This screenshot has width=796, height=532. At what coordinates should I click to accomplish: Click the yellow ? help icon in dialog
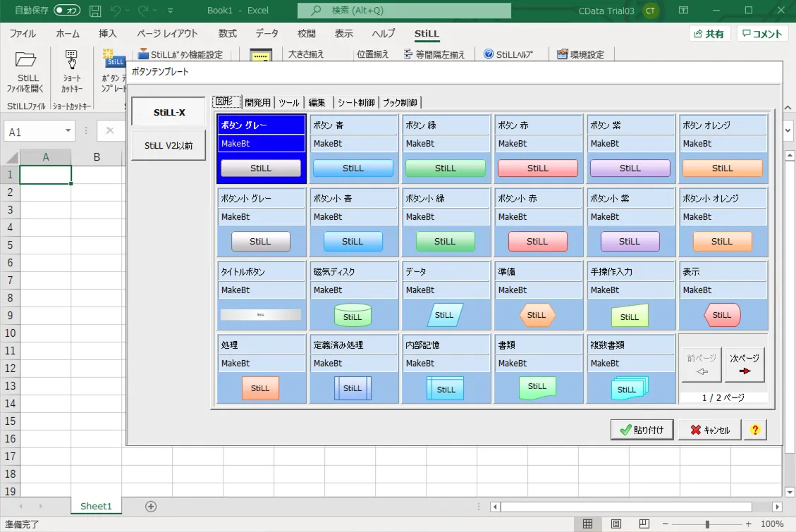click(x=755, y=429)
